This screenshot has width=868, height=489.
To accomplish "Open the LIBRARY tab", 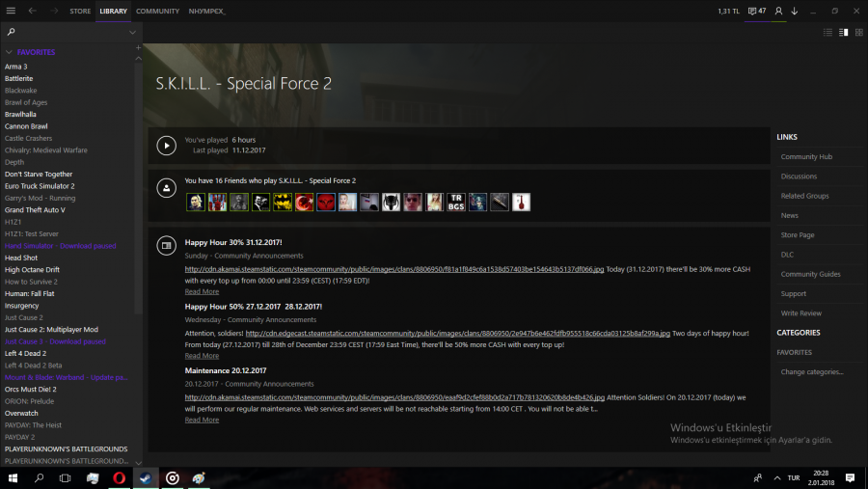I will click(x=113, y=11).
